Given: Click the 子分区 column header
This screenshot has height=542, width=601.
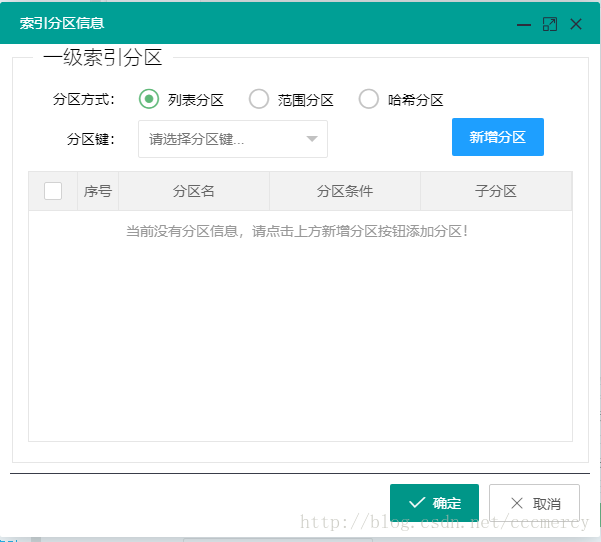Looking at the screenshot, I should click(x=496, y=191).
